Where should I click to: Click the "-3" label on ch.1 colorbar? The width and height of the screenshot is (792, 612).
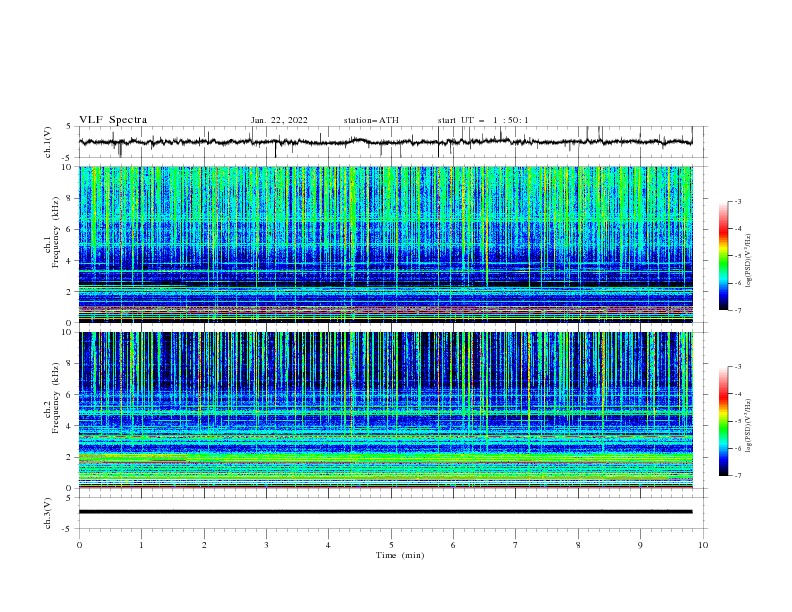(x=737, y=202)
